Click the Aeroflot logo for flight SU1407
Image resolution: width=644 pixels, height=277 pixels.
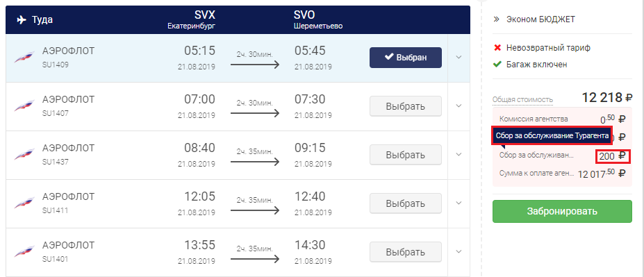25,106
